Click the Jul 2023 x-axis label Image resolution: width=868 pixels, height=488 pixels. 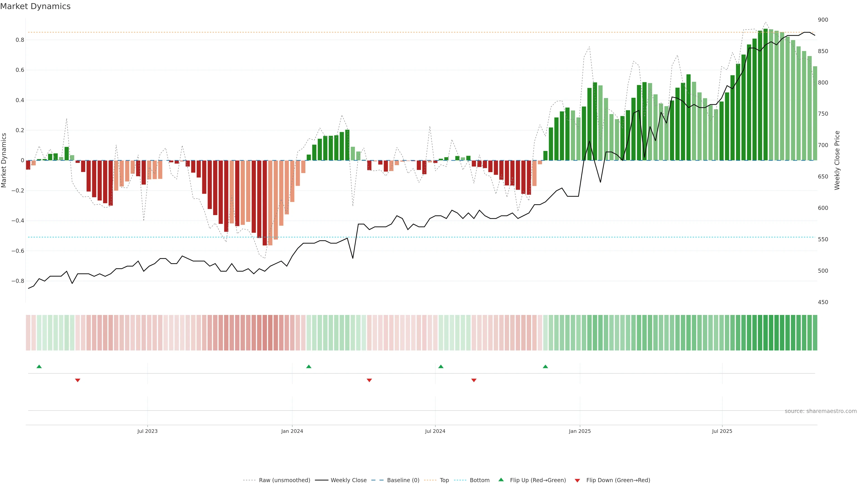(x=147, y=431)
